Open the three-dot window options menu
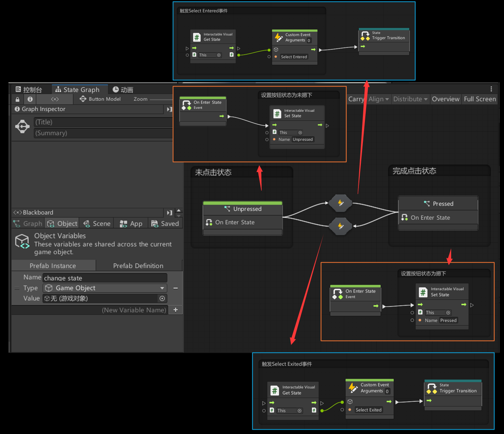Screen dimensions: 504x434 pyautogui.click(x=491, y=89)
